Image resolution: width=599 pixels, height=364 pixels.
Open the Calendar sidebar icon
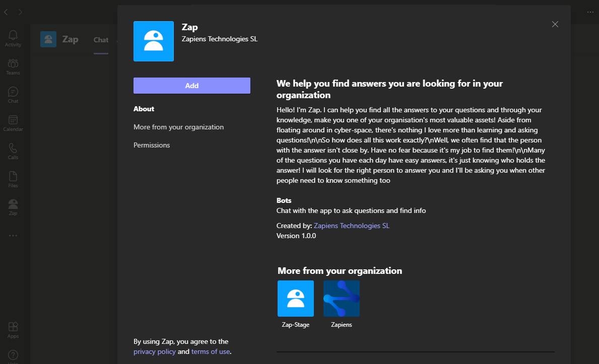point(13,123)
